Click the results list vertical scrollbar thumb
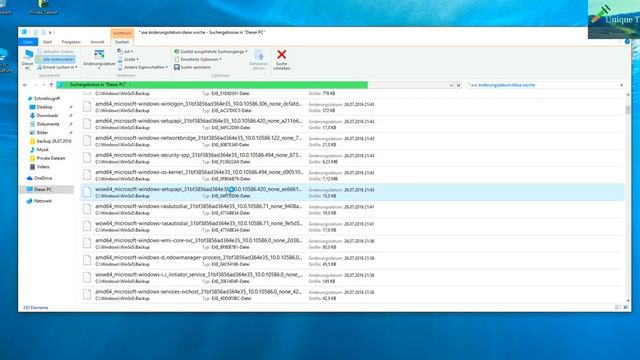640x360 pixels. pyautogui.click(x=628, y=109)
